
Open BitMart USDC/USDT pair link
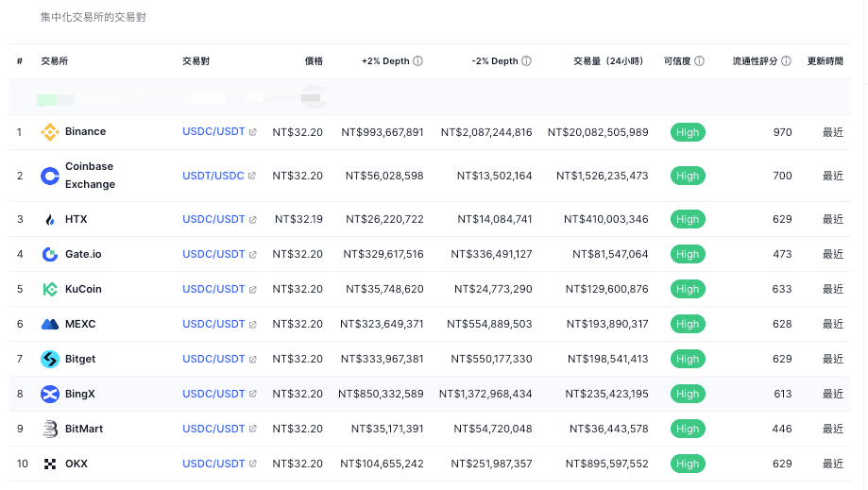pyautogui.click(x=213, y=428)
